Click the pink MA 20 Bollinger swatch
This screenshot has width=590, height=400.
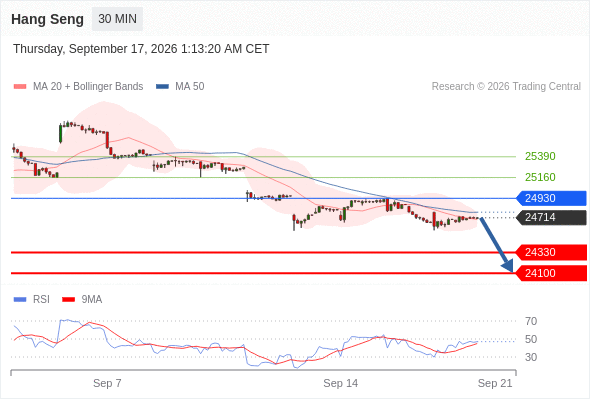(x=20, y=87)
